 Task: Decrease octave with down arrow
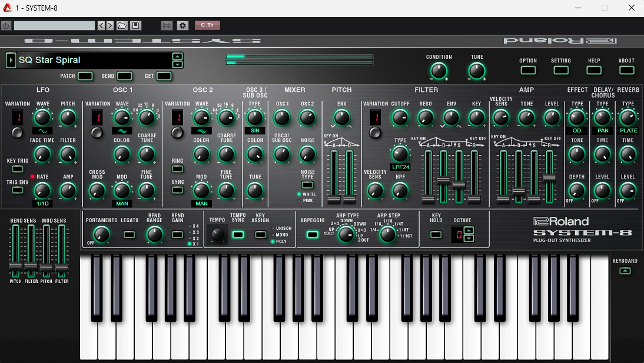[469, 239]
